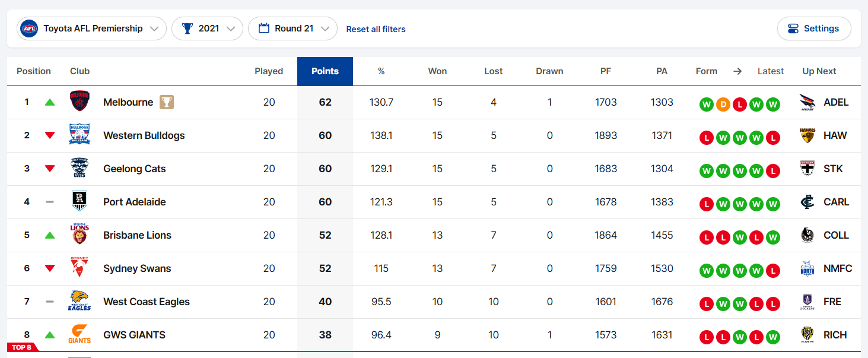
Task: Sort by the Won column header
Action: pos(437,71)
